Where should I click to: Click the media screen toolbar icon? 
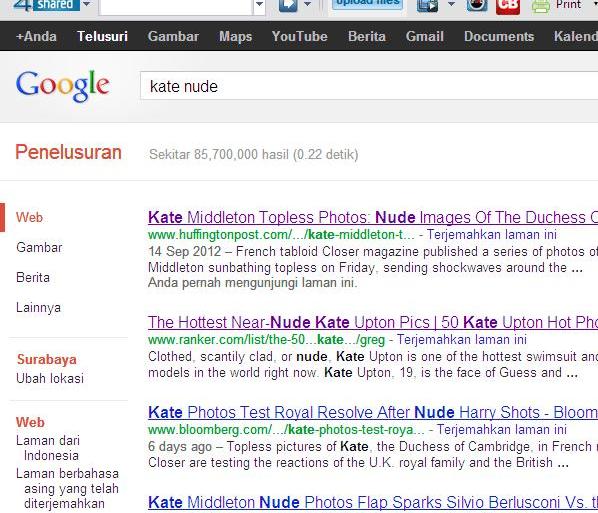(x=428, y=5)
